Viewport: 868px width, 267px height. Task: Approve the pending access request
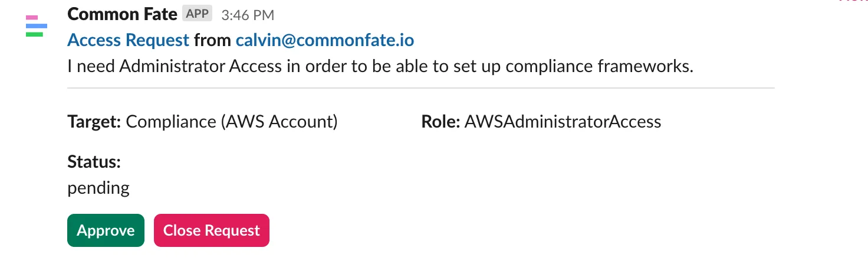(106, 230)
